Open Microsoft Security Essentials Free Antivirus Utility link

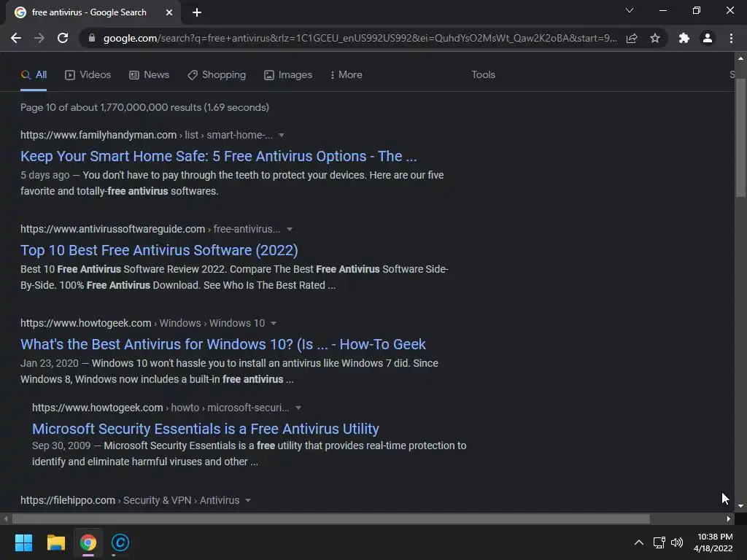pos(205,429)
